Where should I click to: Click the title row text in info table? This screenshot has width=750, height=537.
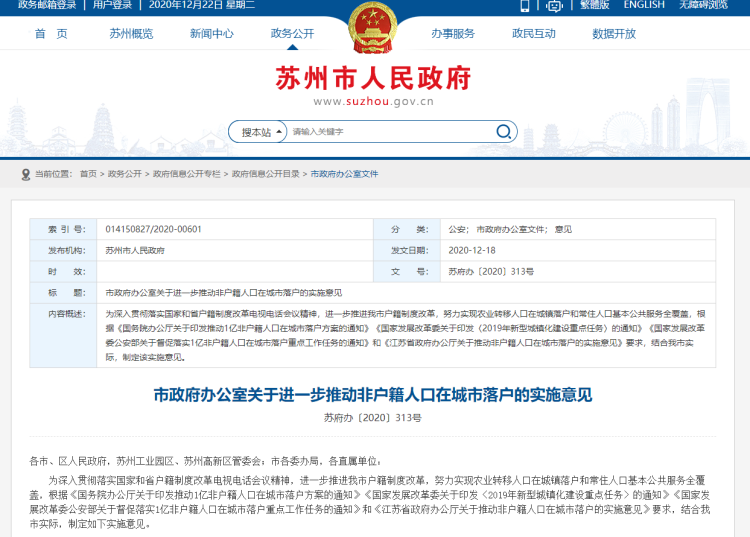[223, 293]
